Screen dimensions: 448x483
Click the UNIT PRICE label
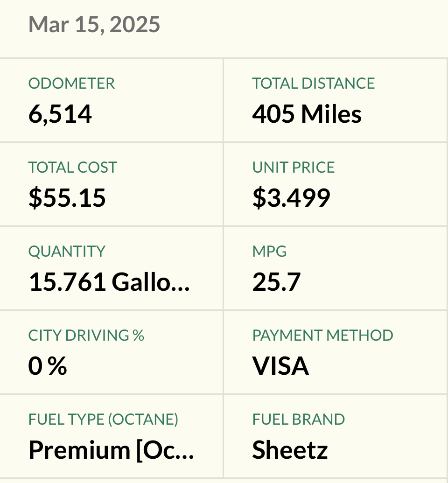(294, 168)
